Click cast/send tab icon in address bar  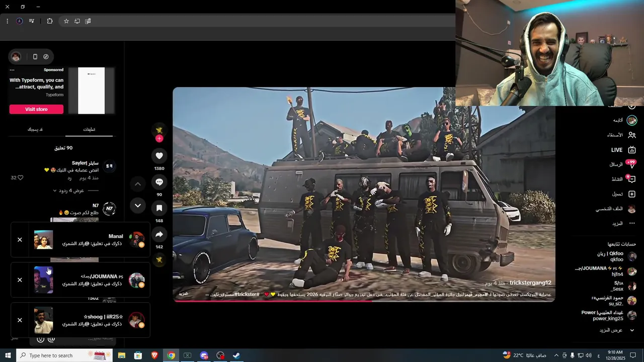77,21
